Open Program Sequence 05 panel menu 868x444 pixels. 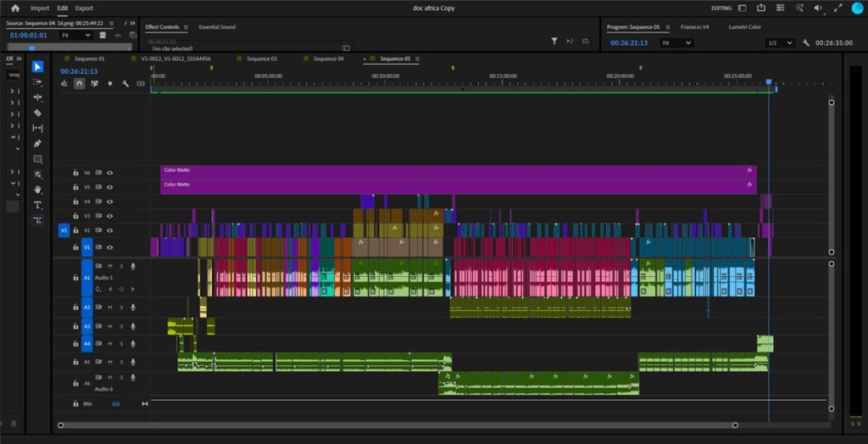668,26
